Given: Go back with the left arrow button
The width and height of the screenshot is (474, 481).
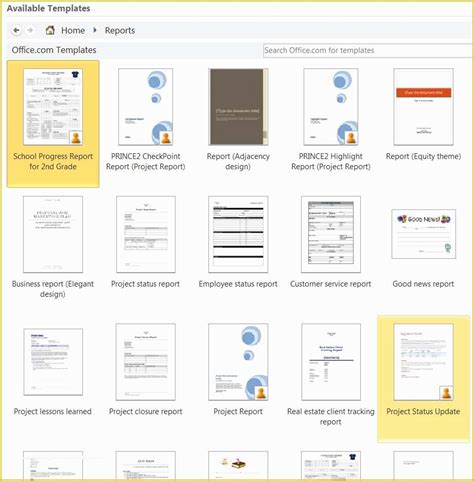Looking at the screenshot, I should (x=16, y=30).
